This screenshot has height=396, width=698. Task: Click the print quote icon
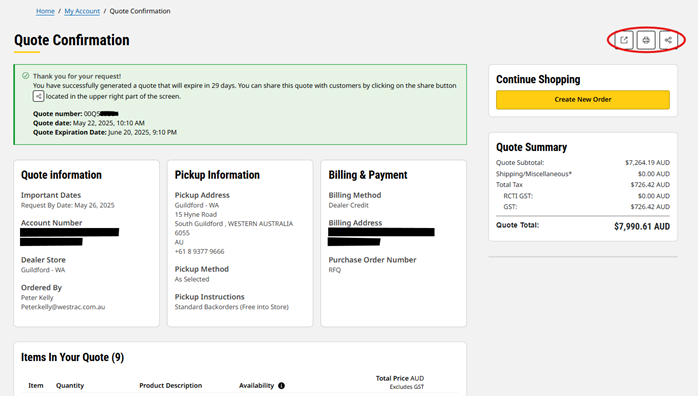(x=646, y=40)
